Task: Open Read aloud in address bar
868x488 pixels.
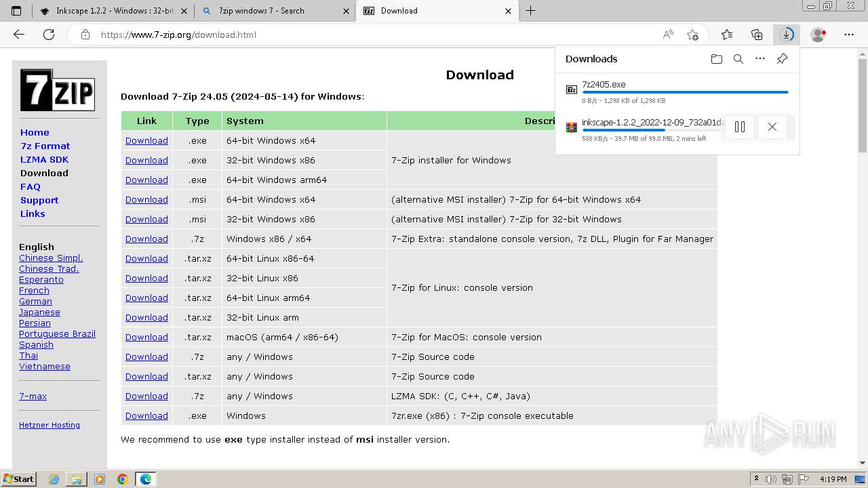Action: pyautogui.click(x=668, y=35)
